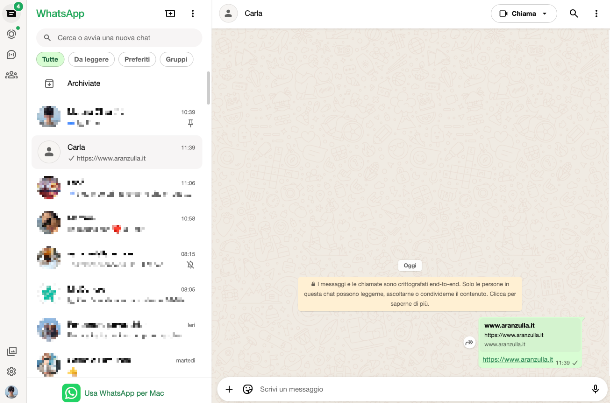Open the www.aranzulla.it link preview
610x403 pixels.
(529, 335)
